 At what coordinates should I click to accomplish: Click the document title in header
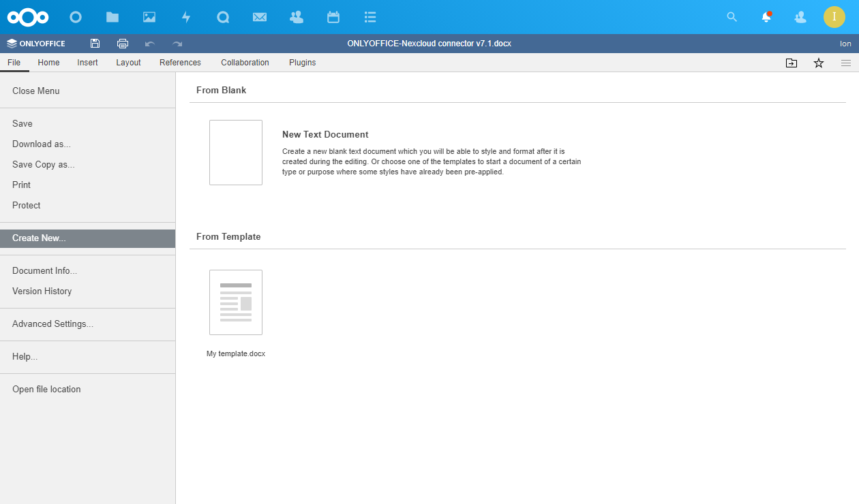(429, 44)
